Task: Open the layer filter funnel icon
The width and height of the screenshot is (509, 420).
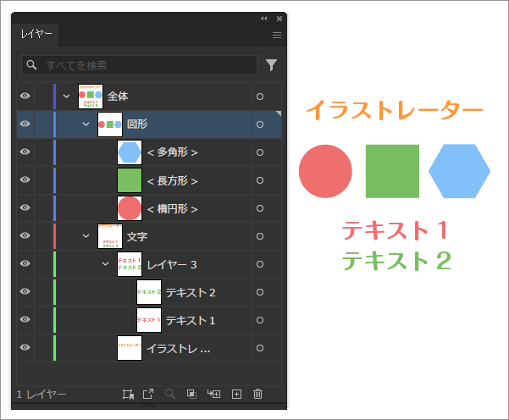Action: pyautogui.click(x=271, y=64)
